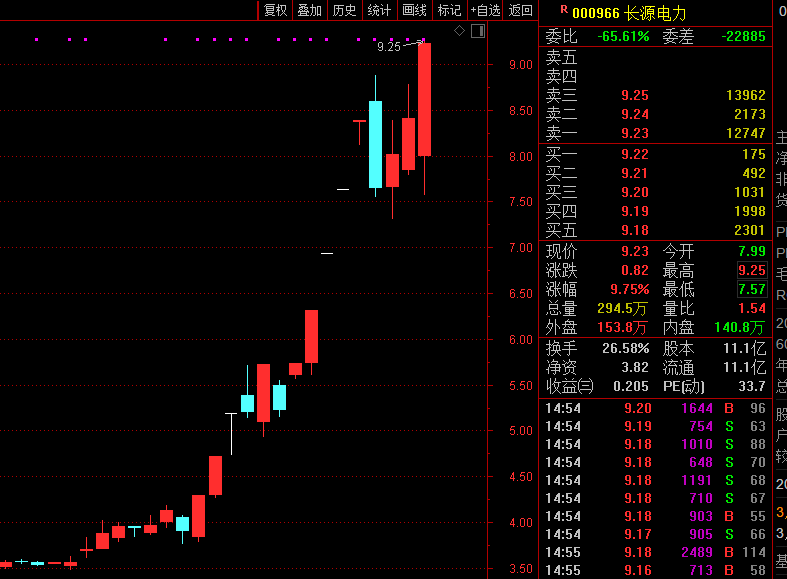
Task: Click the 外盘 value 153.8万
Action: (622, 328)
